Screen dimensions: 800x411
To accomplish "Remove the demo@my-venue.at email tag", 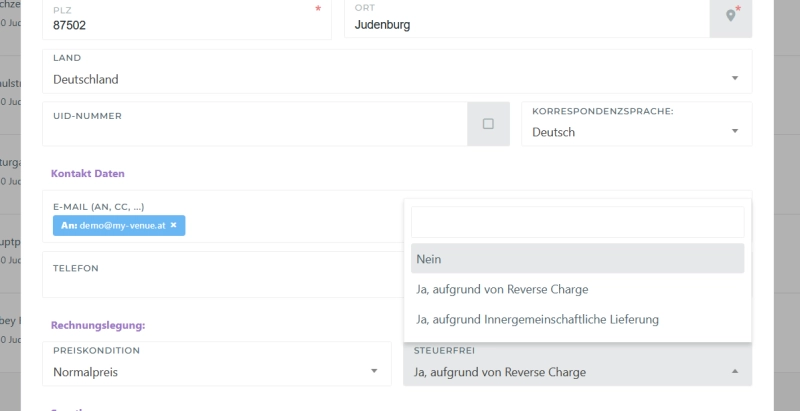I will (173, 226).
